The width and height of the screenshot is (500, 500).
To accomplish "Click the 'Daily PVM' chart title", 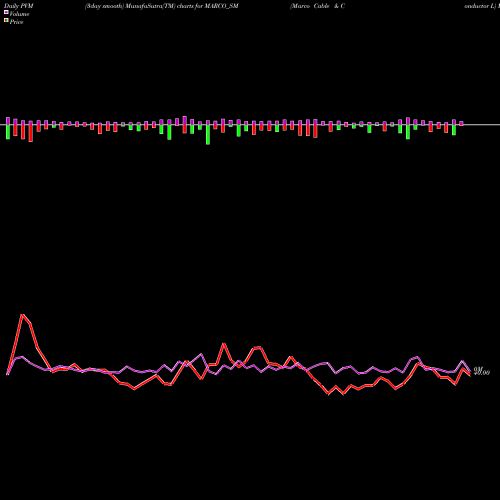I will (19, 6).
